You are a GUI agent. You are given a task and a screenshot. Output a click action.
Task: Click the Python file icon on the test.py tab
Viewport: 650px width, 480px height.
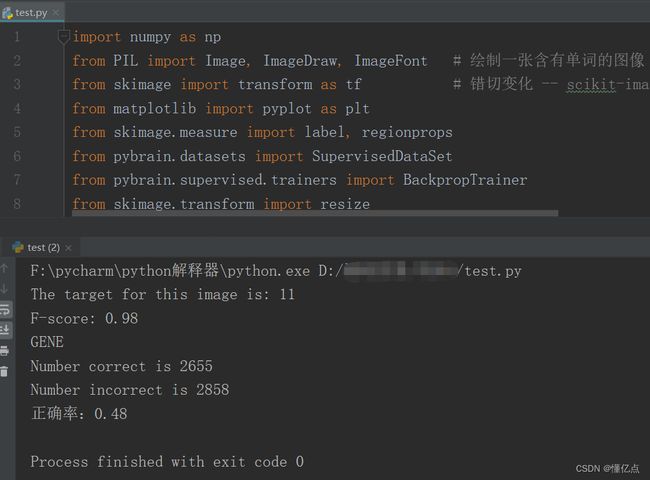(8, 12)
